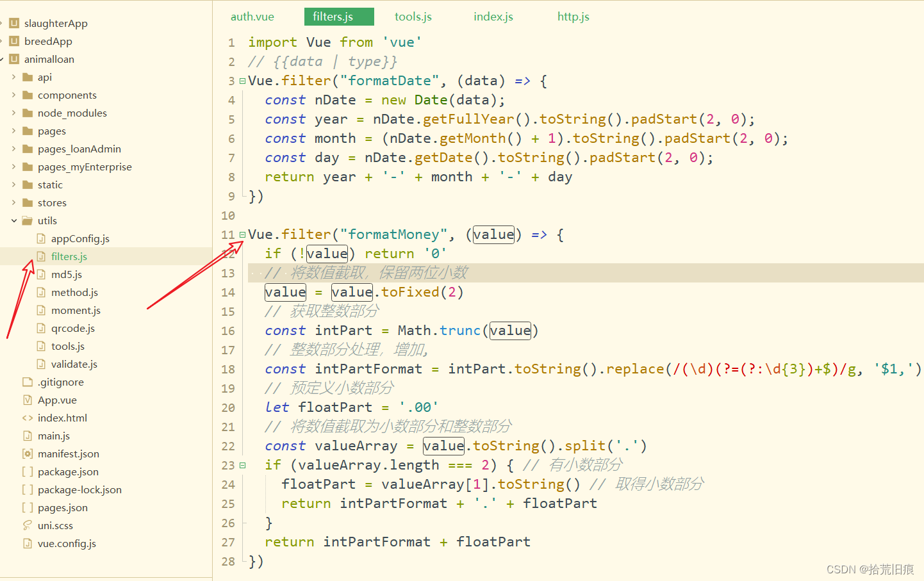
Task: Click the manifest.json settings icon
Action: (28, 454)
